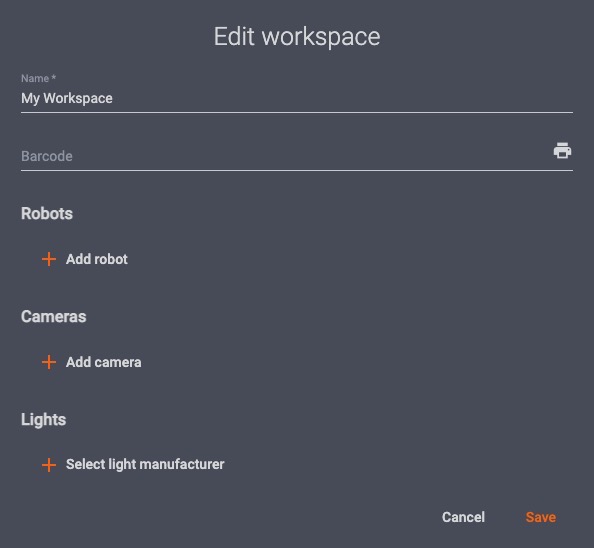Viewport: 594px width, 548px height.
Task: Click the Add robot label
Action: coord(97,259)
